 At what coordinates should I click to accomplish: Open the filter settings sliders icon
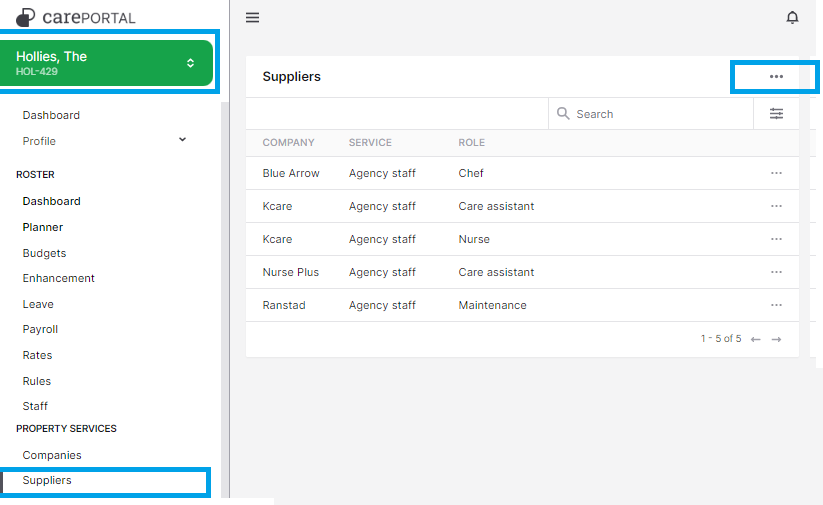click(x=776, y=113)
